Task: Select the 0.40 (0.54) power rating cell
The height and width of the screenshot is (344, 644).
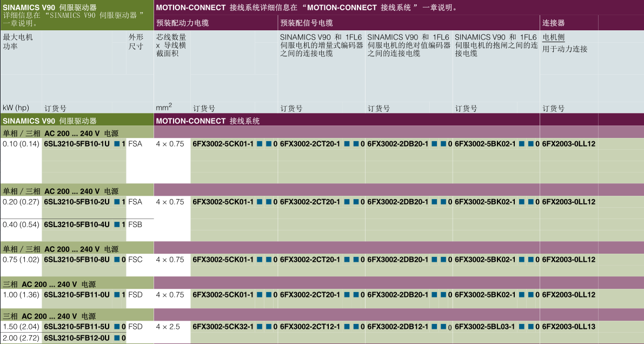Action: tap(20, 224)
